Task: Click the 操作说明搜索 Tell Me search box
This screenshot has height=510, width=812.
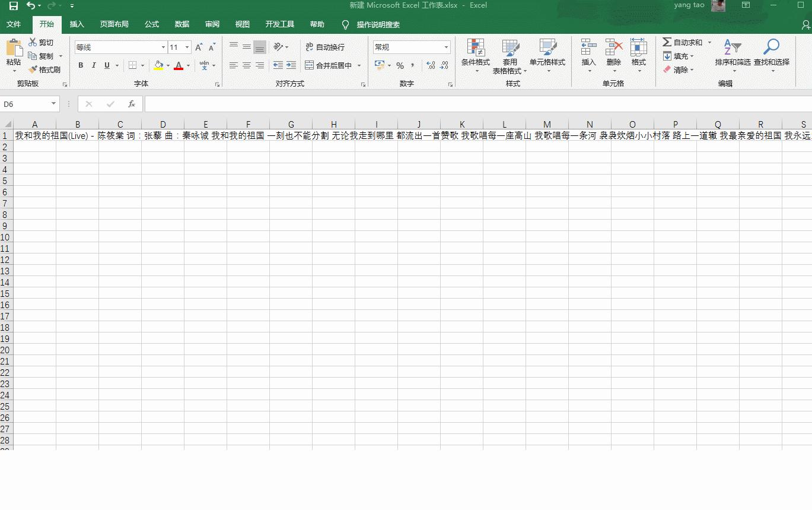Action: pyautogui.click(x=378, y=24)
